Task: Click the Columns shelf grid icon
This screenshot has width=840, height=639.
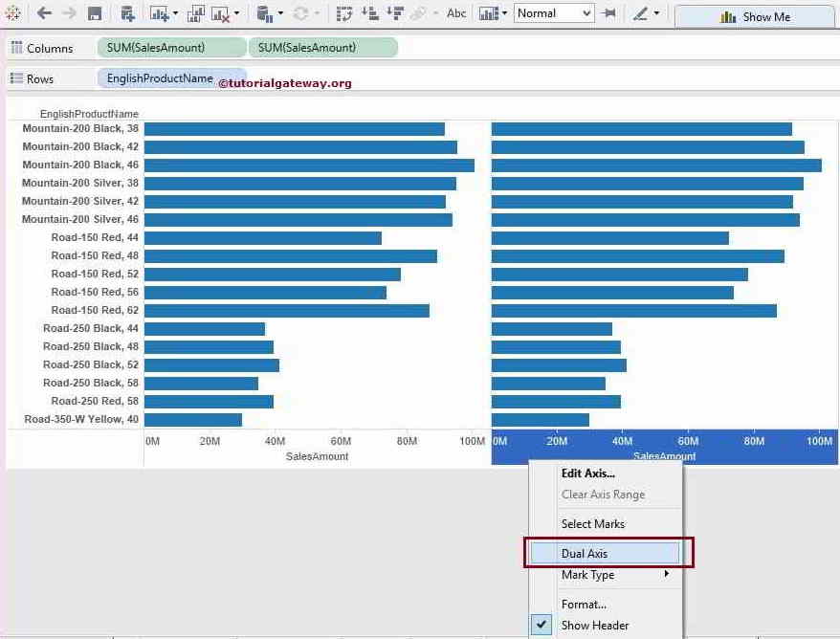Action: 16,47
